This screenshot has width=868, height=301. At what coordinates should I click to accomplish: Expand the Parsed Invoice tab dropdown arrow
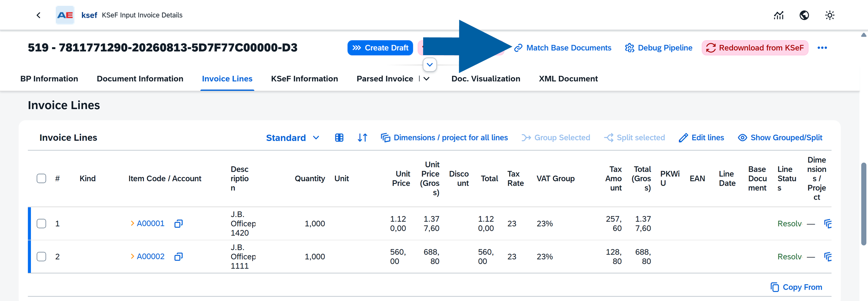tap(427, 79)
